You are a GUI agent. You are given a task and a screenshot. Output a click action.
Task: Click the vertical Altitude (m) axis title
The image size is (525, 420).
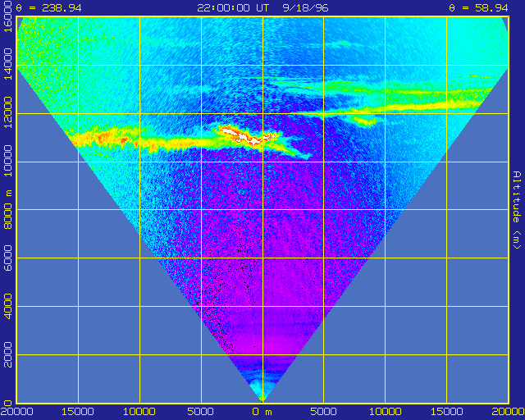point(518,210)
